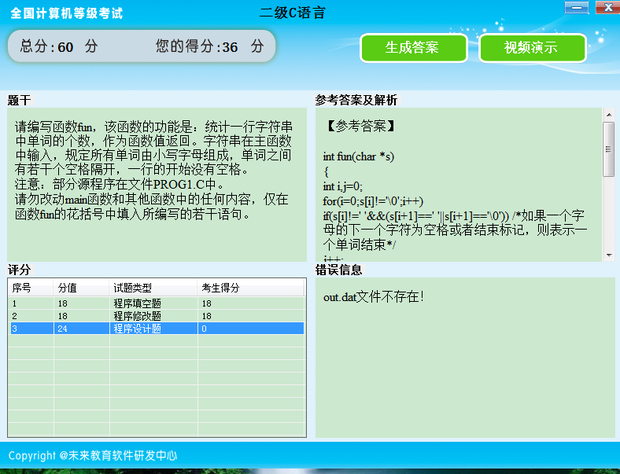Image resolution: width=620 pixels, height=474 pixels.
Task: Click the 【参考答案】 heading text
Action: pos(361,127)
